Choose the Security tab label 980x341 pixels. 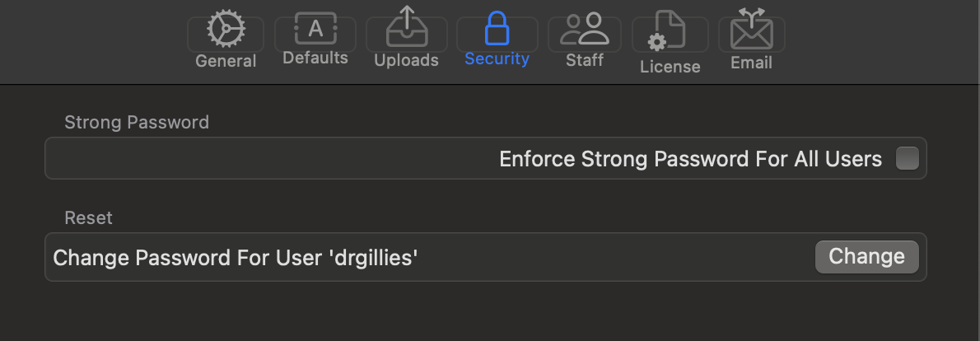(x=497, y=58)
